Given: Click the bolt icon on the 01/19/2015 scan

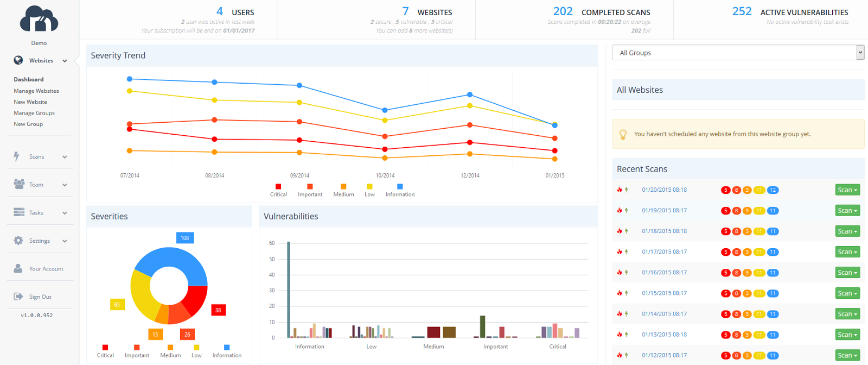Looking at the screenshot, I should (627, 210).
